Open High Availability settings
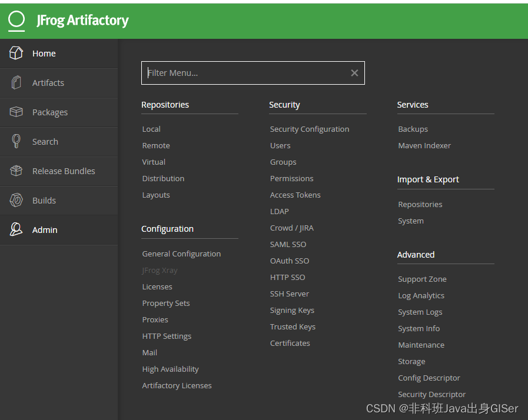Image resolution: width=528 pixels, height=420 pixels. click(x=170, y=369)
